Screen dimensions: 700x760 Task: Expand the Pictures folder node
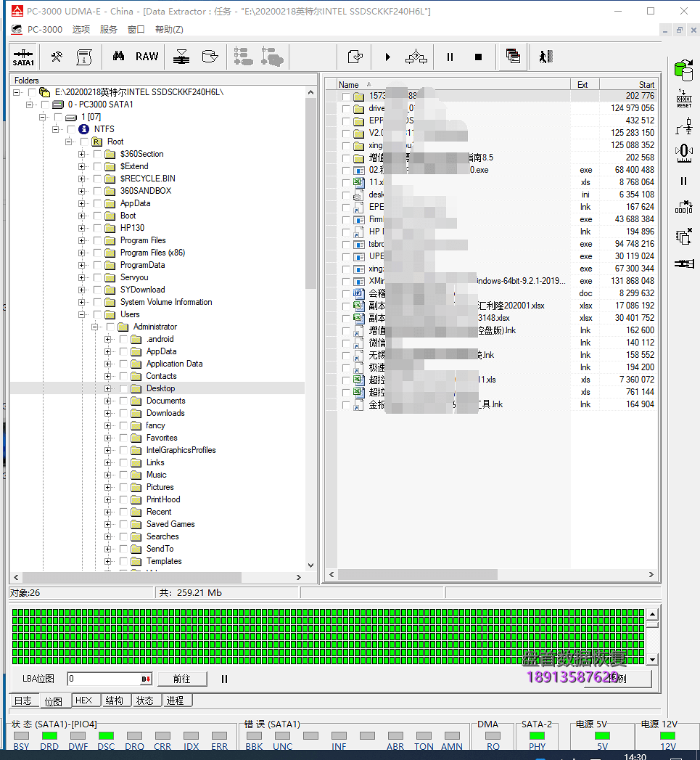tap(107, 488)
